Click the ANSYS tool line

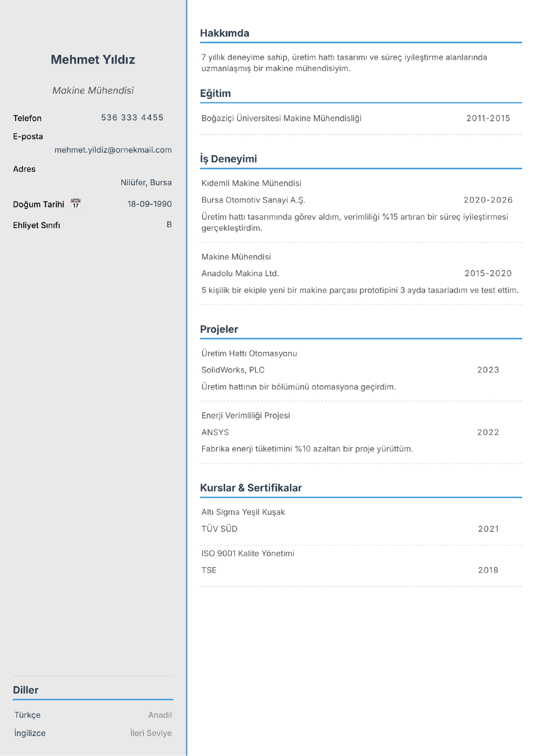[x=215, y=432]
